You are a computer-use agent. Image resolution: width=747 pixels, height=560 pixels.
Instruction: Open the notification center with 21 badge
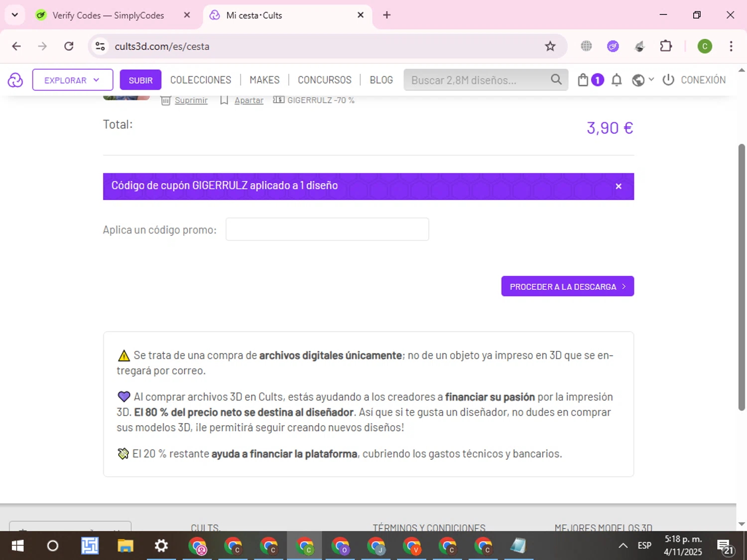pos(726,547)
